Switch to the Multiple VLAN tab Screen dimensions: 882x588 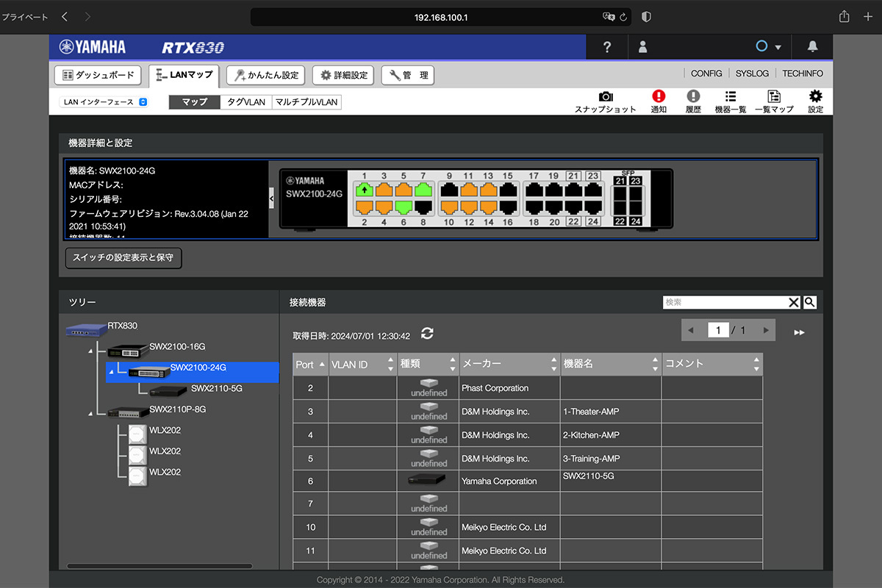[x=306, y=102]
